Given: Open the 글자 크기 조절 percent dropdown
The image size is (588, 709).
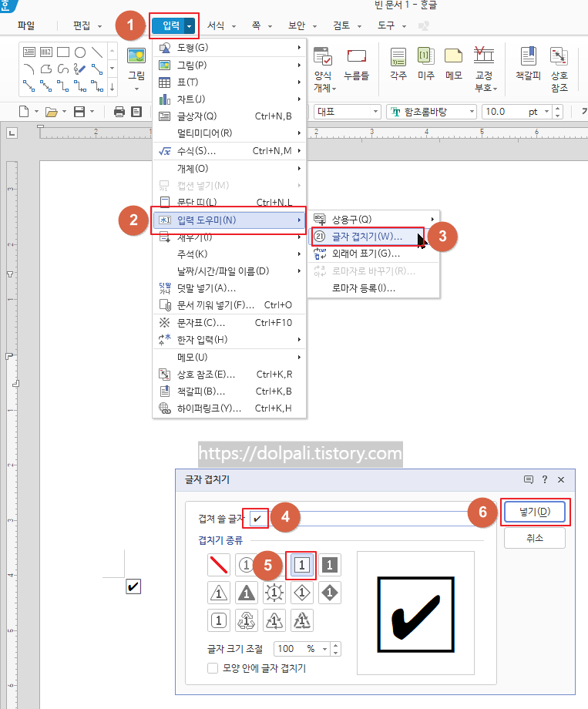Looking at the screenshot, I should point(324,650).
